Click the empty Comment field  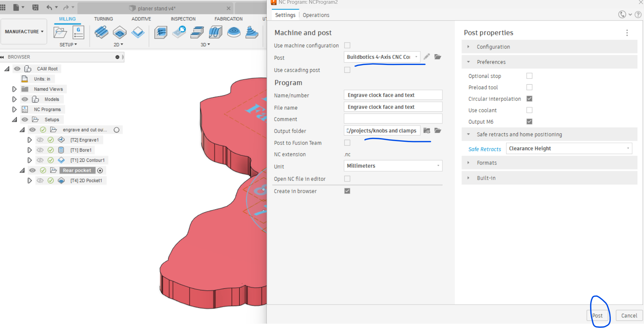pyautogui.click(x=393, y=119)
